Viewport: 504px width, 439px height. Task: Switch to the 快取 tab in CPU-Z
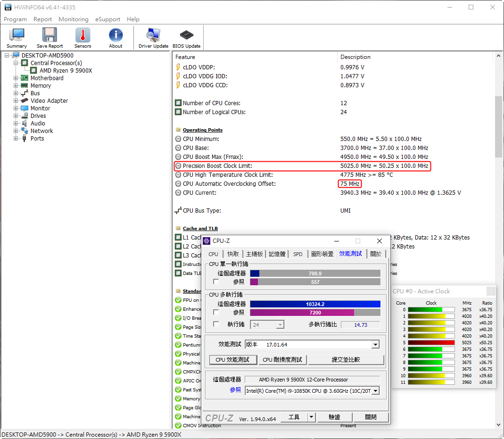pos(233,254)
